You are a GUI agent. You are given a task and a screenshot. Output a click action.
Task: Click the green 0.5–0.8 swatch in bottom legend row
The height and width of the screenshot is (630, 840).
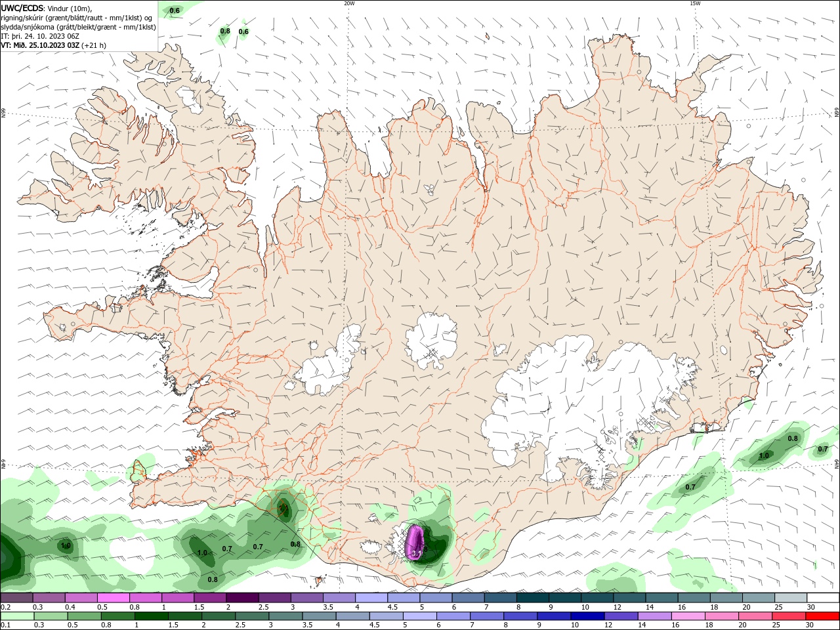(x=84, y=616)
